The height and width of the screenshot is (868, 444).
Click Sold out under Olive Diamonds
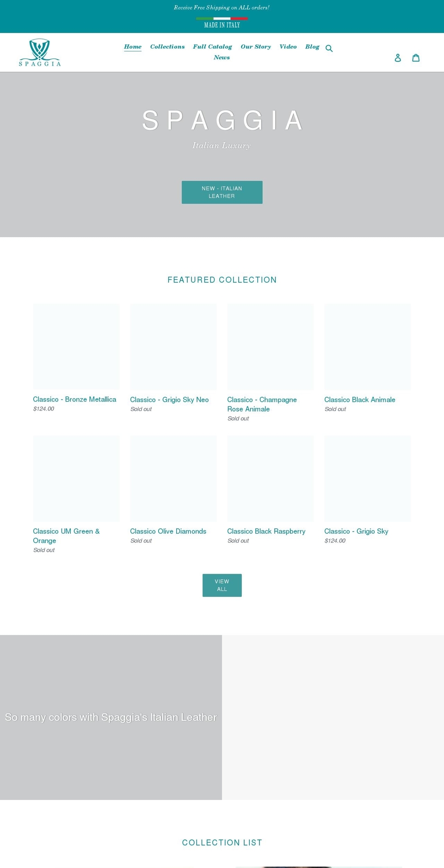tap(141, 541)
